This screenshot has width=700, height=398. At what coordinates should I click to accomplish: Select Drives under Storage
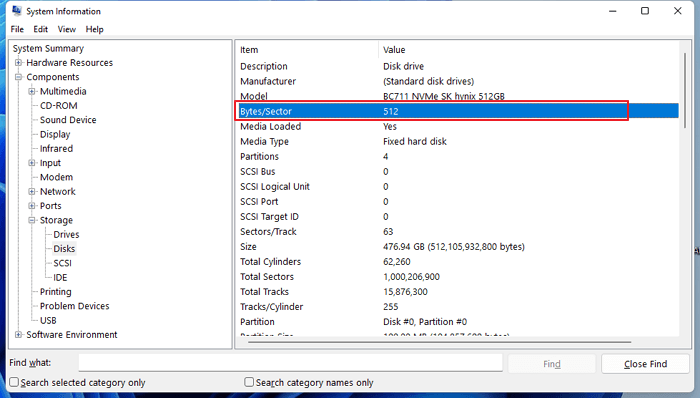point(66,235)
